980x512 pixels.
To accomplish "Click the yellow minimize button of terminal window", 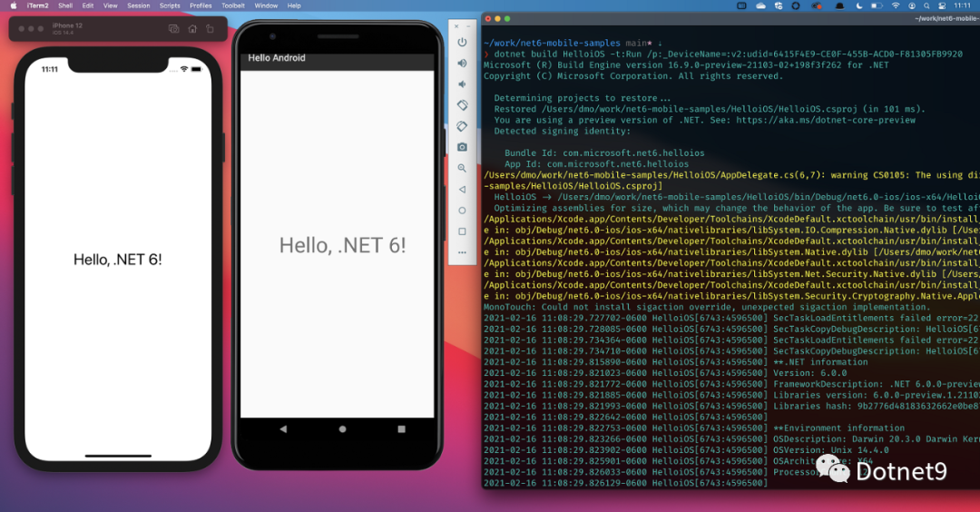I will pyautogui.click(x=497, y=19).
